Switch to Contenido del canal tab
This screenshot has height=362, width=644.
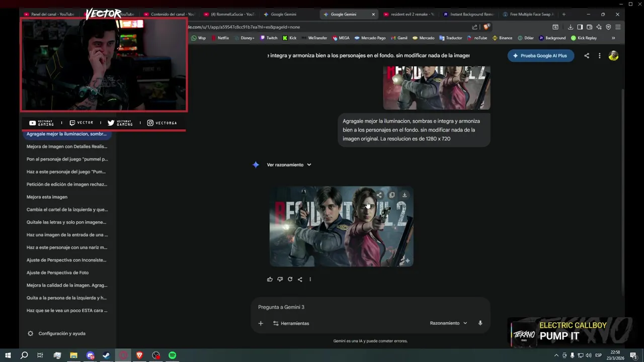(169, 14)
